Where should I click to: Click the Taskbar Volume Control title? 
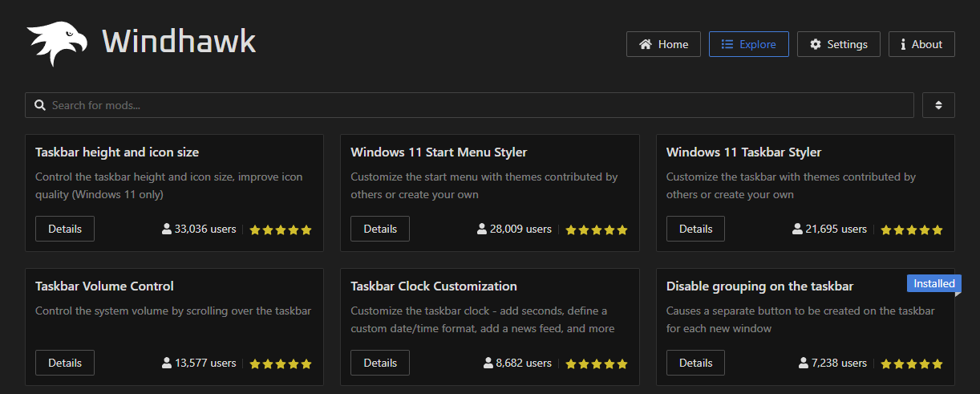point(104,286)
